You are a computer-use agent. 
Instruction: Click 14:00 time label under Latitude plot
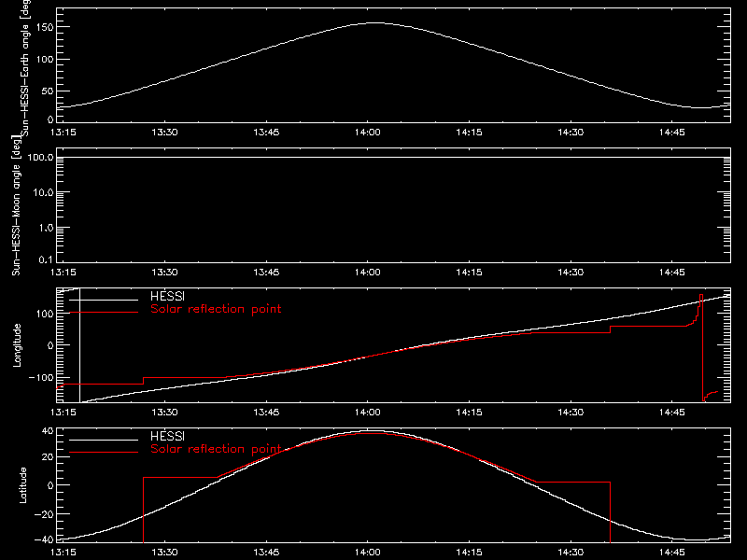coord(368,553)
